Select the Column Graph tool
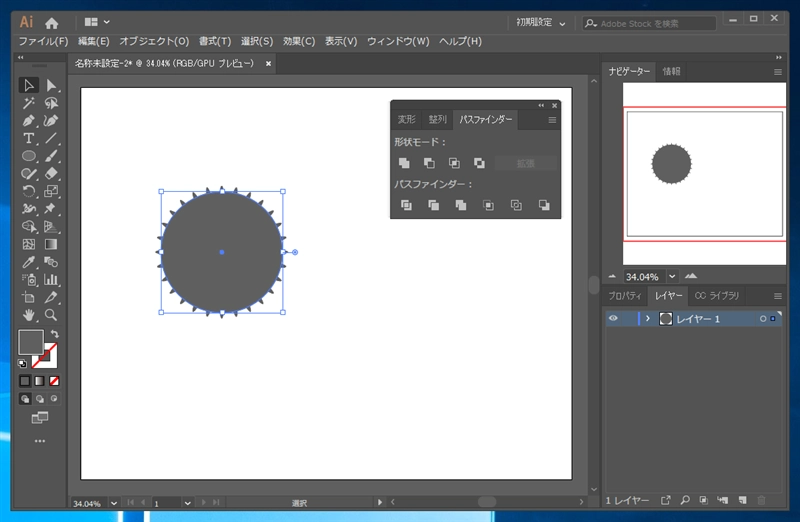Viewport: 800px width, 522px height. coord(51,280)
